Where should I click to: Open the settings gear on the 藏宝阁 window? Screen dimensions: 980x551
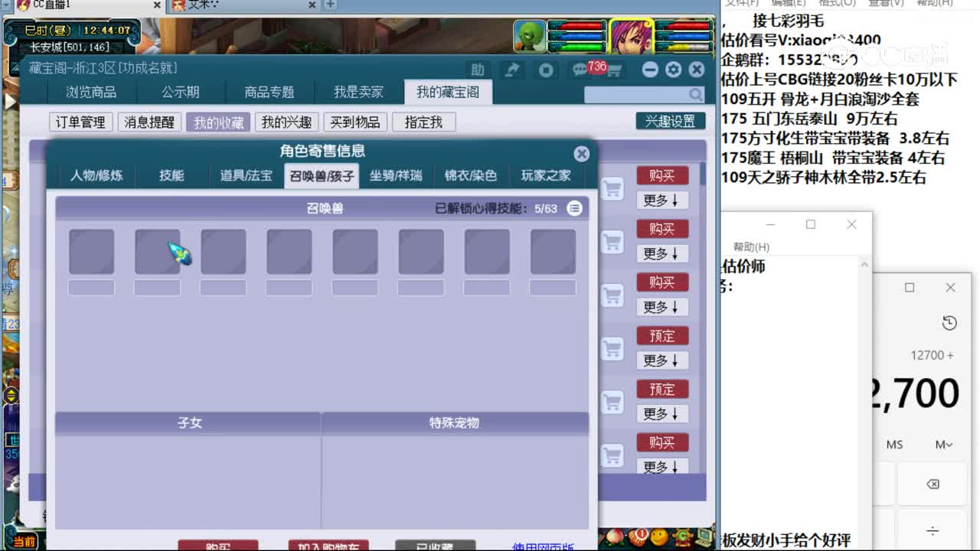[x=673, y=69]
